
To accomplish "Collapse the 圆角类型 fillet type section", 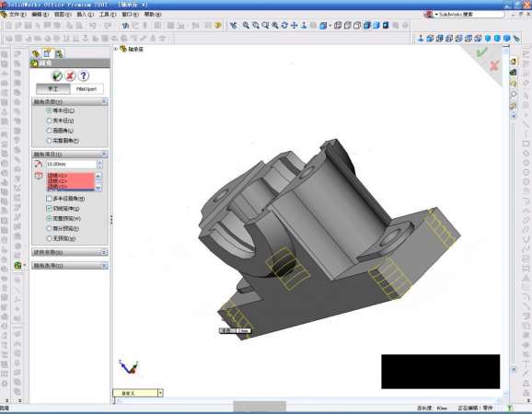I will pos(105,101).
